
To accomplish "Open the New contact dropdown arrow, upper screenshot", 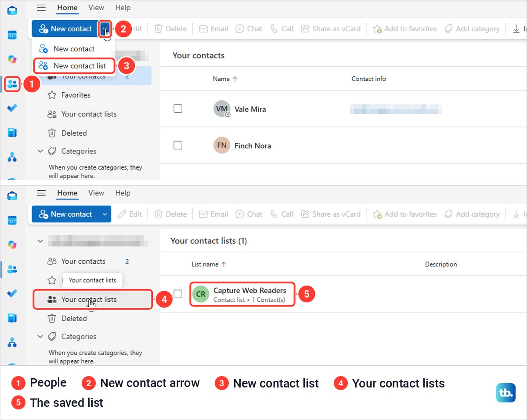I will [x=105, y=29].
